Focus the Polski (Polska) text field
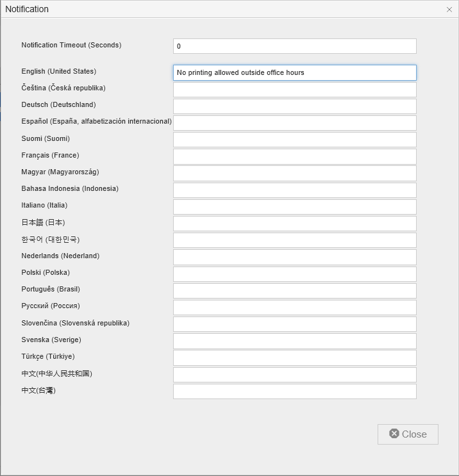The height and width of the screenshot is (476, 459). click(x=294, y=274)
